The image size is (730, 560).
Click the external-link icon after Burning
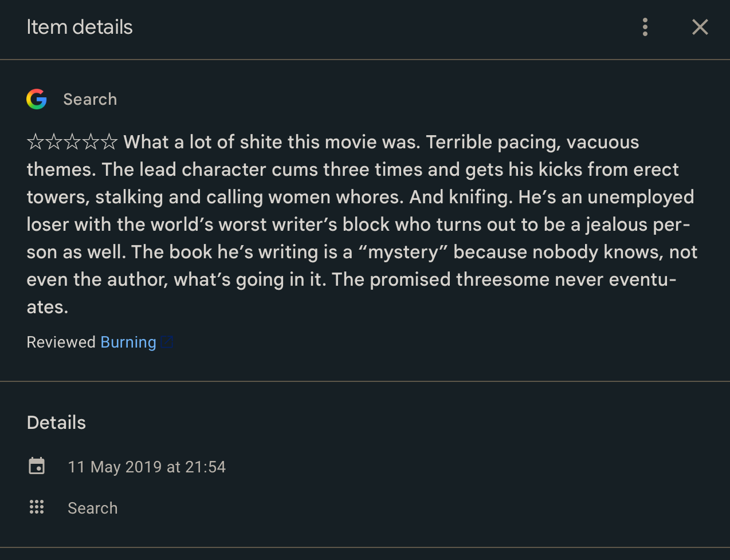click(167, 342)
